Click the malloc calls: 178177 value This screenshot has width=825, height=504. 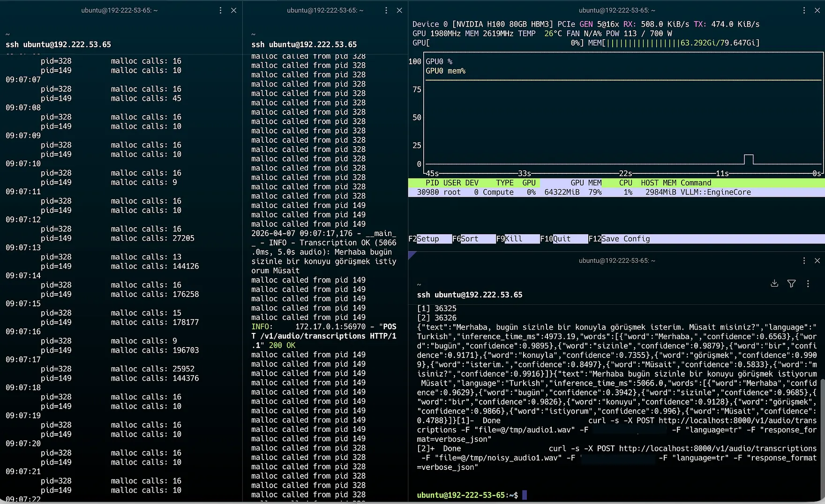186,322
